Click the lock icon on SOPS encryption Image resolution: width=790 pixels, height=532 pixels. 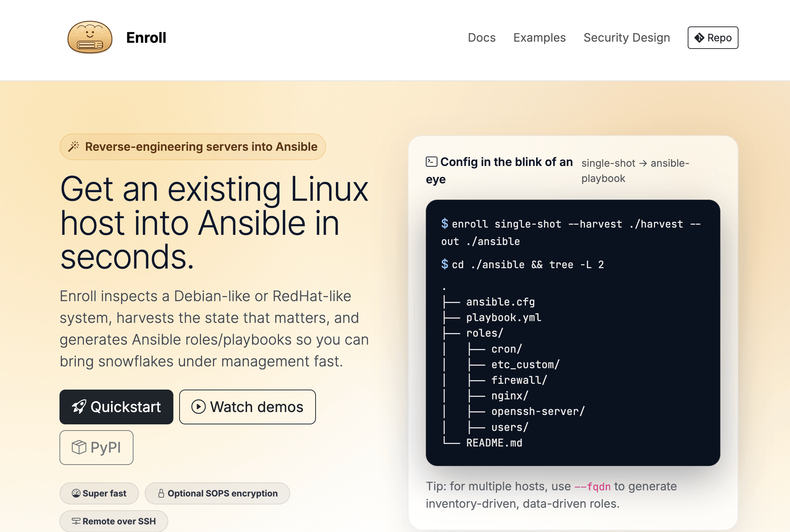pyautogui.click(x=161, y=493)
